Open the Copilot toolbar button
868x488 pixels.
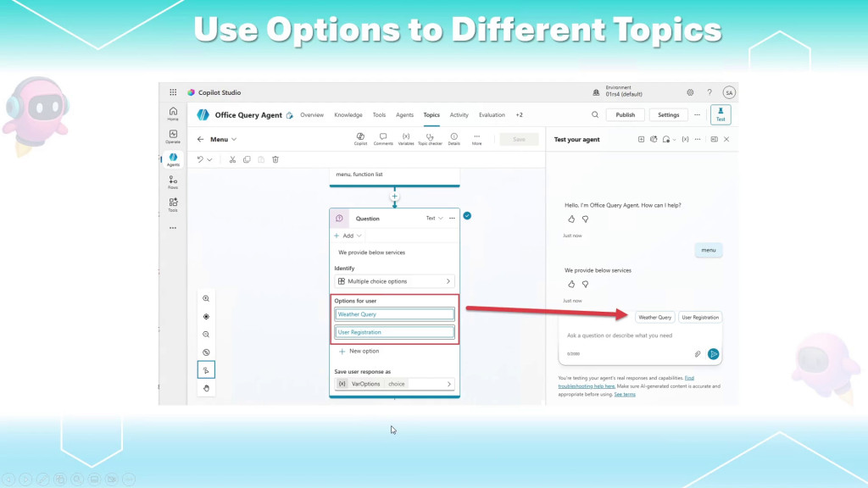click(x=360, y=139)
